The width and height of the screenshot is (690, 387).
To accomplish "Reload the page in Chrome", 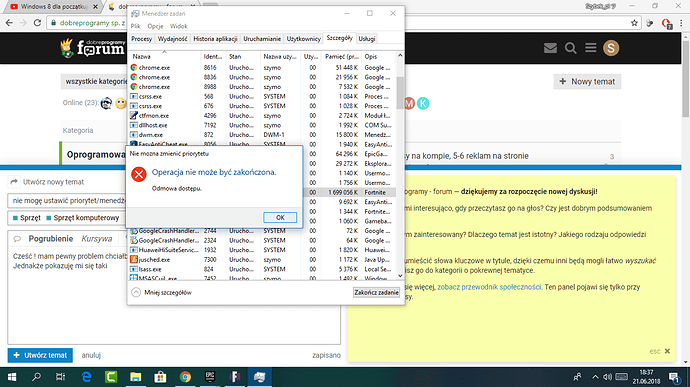I will (37, 23).
